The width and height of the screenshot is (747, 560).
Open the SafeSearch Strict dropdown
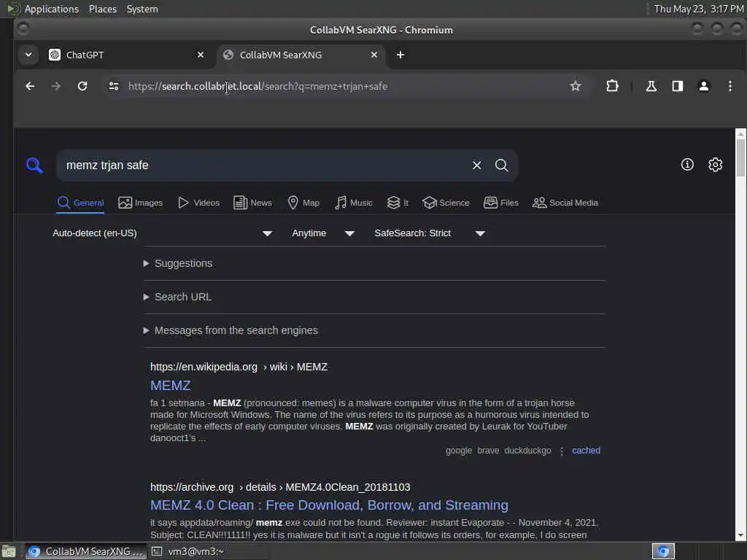tap(430, 233)
